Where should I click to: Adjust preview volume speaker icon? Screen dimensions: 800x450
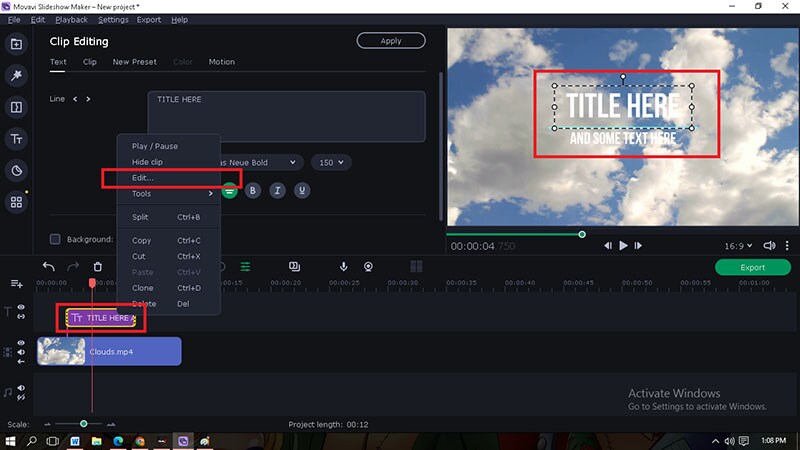[x=769, y=245]
